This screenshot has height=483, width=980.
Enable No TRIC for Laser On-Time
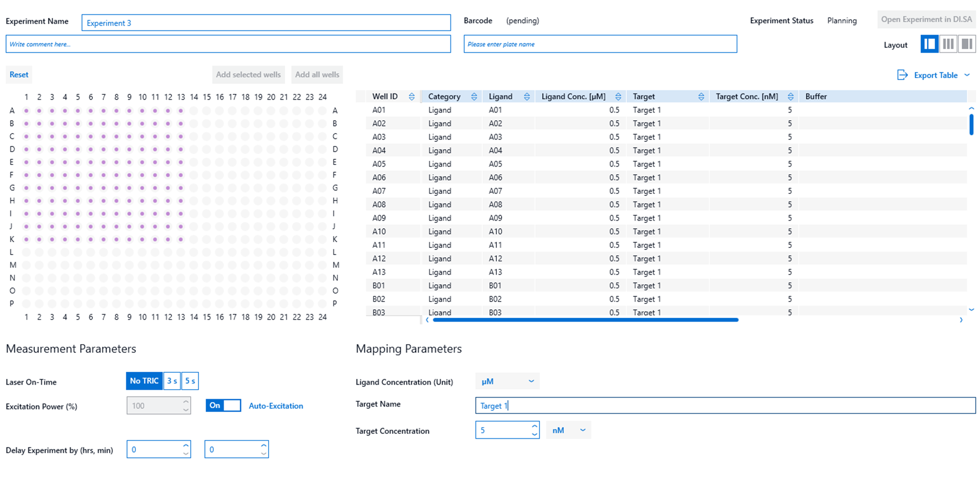144,381
